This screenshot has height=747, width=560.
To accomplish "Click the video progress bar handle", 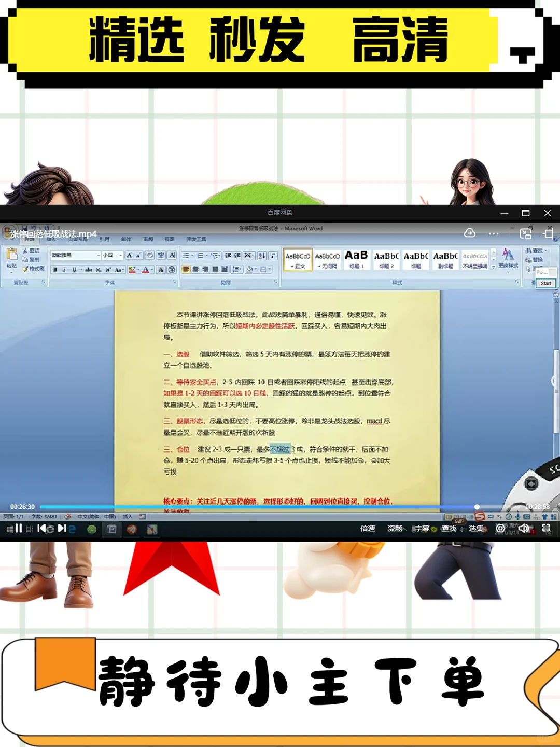I will [477, 507].
